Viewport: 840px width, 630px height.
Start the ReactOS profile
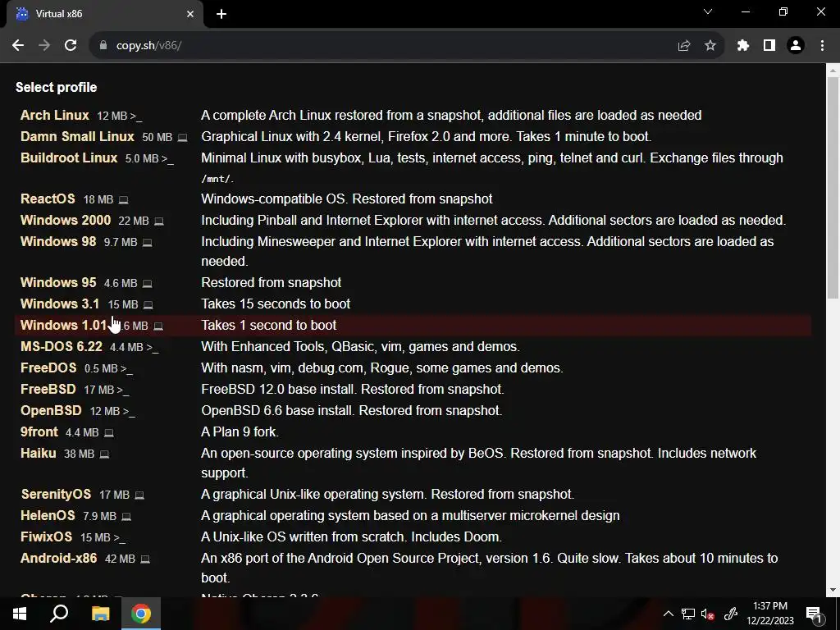point(48,199)
